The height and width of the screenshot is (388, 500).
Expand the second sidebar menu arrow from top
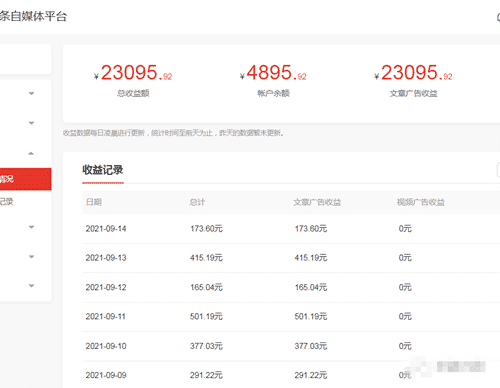(31, 123)
